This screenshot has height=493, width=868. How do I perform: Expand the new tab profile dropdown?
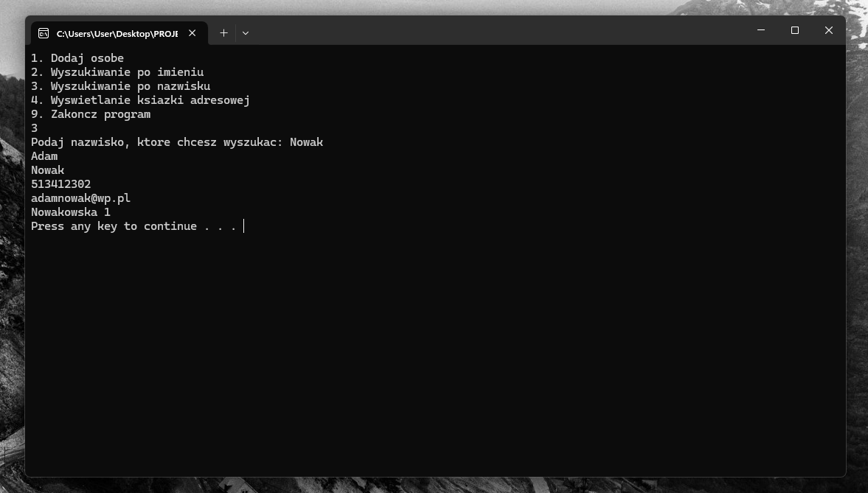[246, 33]
